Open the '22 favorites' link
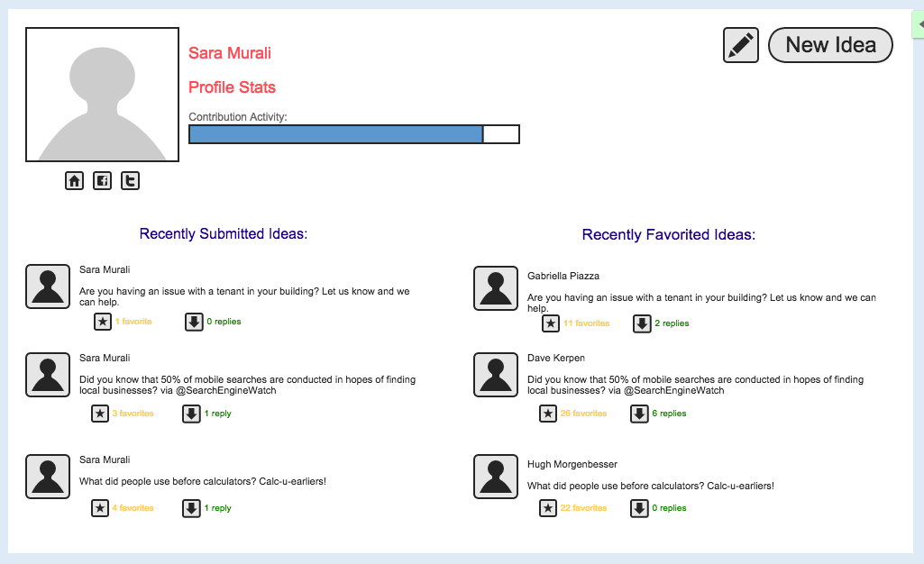The height and width of the screenshot is (564, 924). pyautogui.click(x=583, y=508)
